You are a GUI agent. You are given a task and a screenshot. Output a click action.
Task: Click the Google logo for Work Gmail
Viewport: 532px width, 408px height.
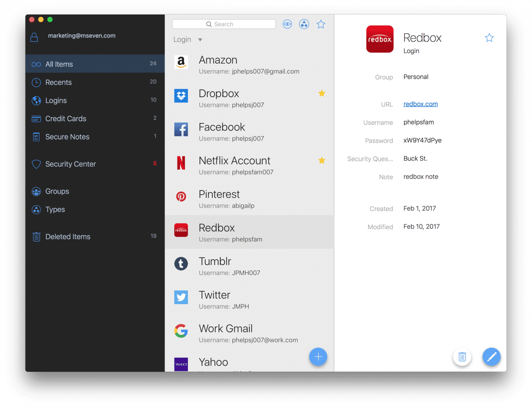[181, 331]
